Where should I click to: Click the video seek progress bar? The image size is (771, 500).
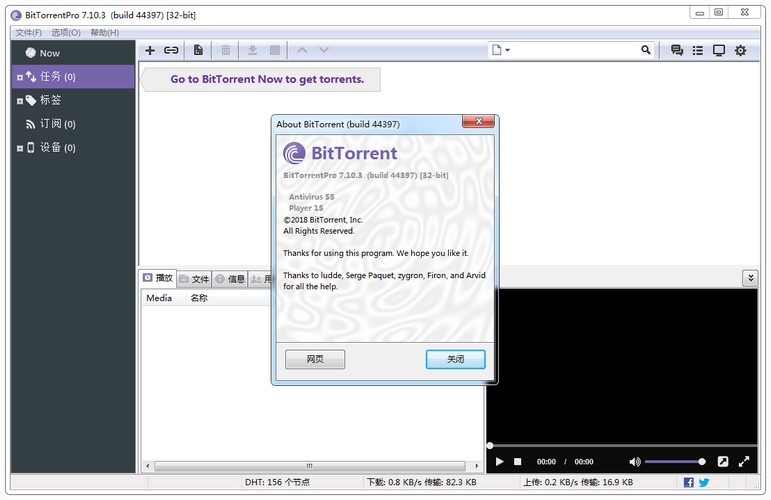click(623, 445)
